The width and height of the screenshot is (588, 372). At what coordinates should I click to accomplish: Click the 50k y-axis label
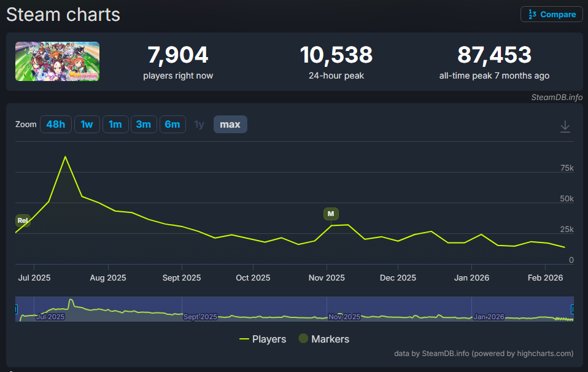pos(567,199)
